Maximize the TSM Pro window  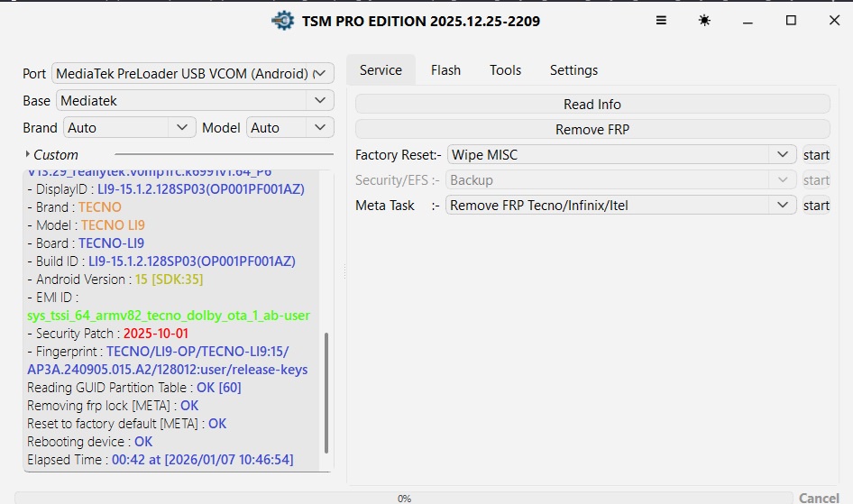tap(791, 21)
